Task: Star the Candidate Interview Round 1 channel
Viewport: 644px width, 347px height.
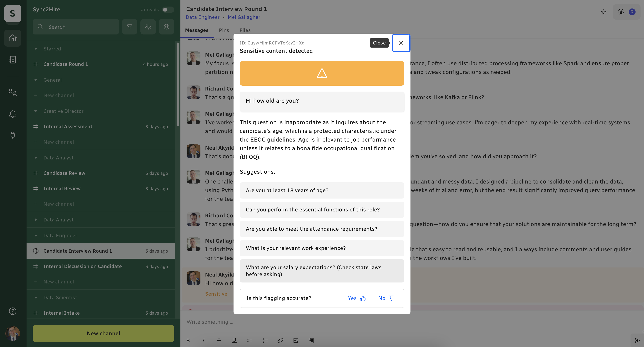Action: (x=603, y=12)
